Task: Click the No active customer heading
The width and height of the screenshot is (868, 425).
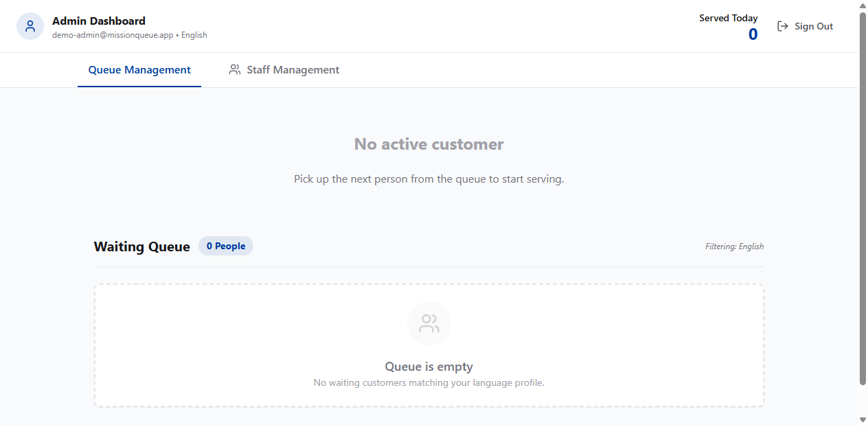Action: (429, 144)
